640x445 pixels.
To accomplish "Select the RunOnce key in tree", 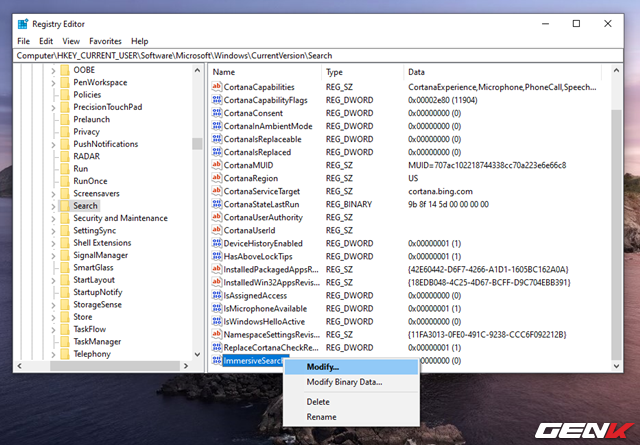I will pos(90,181).
